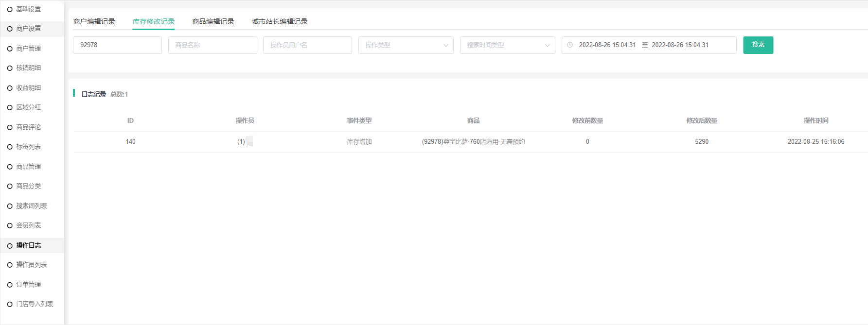Click the circle icon beside 基础设置
The height and width of the screenshot is (325, 868).
[10, 9]
